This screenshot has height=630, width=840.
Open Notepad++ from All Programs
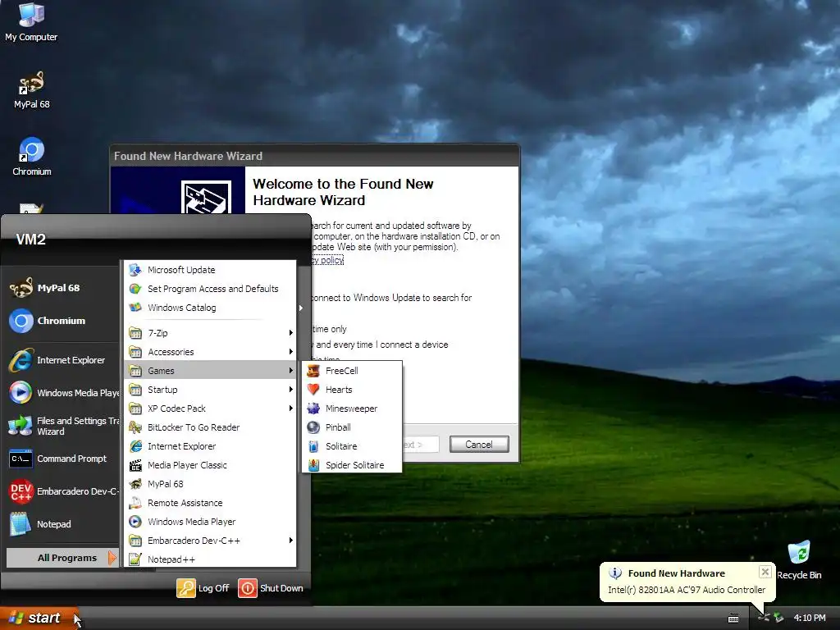tap(211, 559)
